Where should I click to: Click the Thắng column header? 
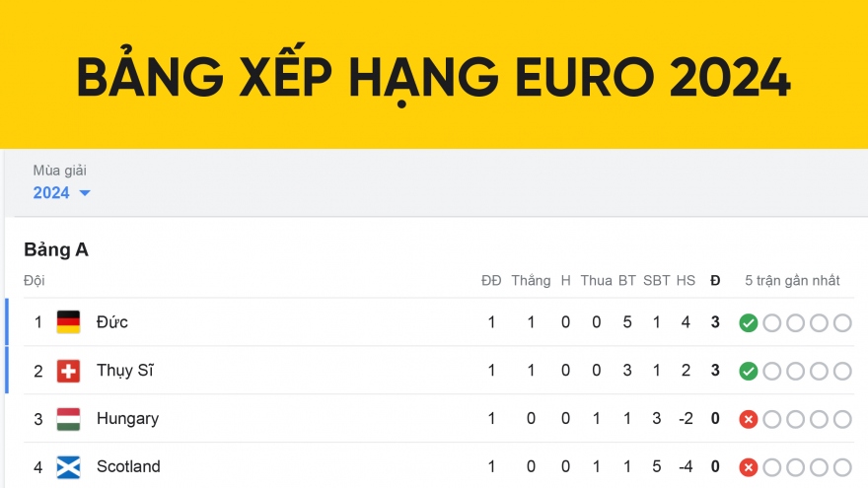click(531, 281)
